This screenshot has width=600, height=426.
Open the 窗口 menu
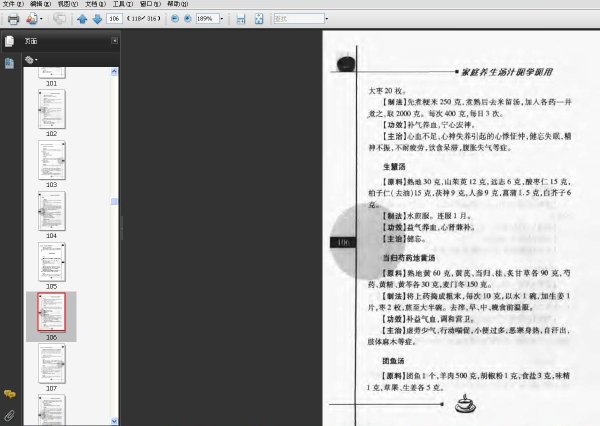click(150, 4)
